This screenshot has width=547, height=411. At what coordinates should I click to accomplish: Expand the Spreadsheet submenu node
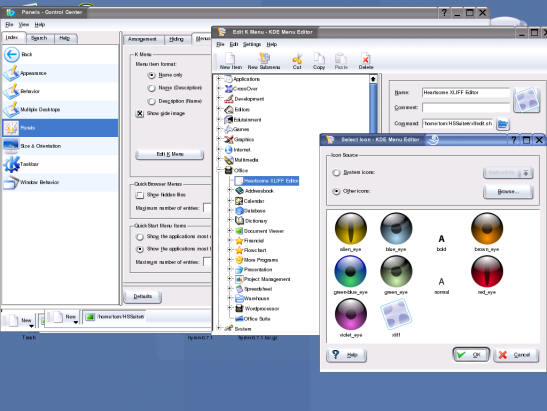(230, 288)
